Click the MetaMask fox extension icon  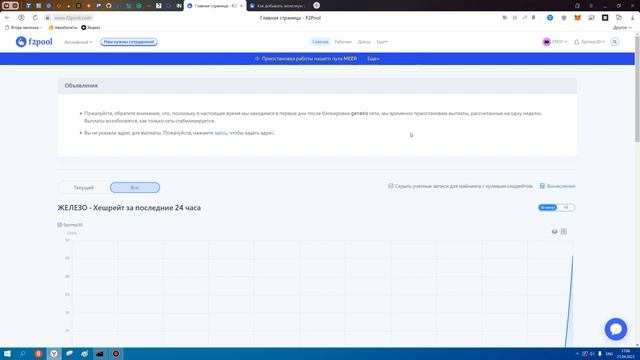[577, 18]
